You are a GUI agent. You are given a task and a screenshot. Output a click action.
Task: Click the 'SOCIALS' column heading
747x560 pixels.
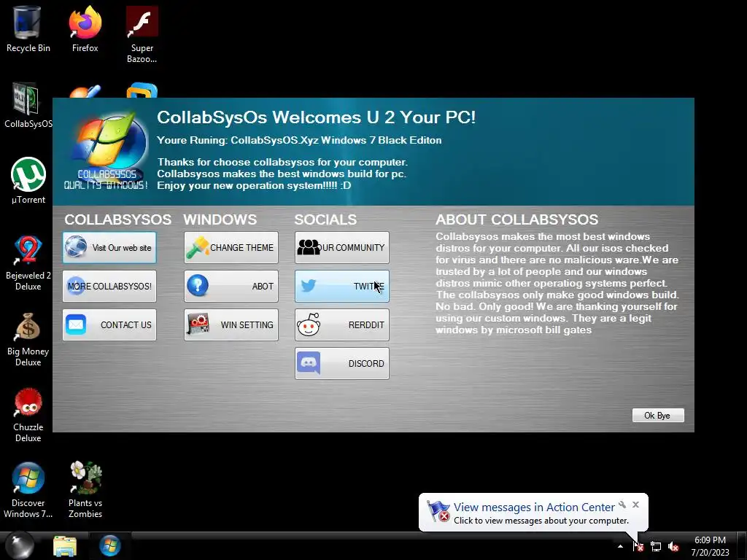325,219
